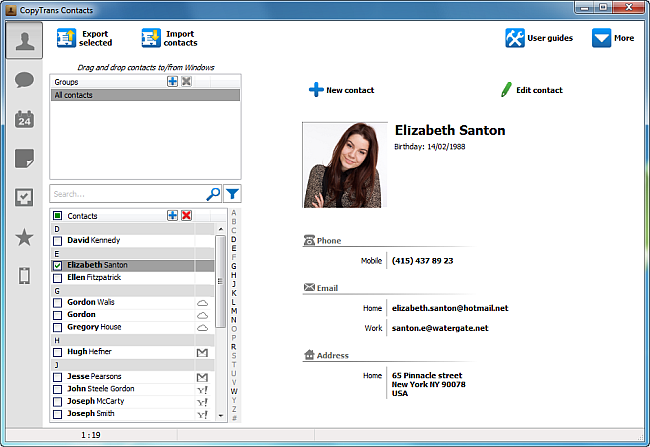Click iCloud icon next to Gregory House
Viewport: 650px width, 447px height.
point(202,328)
